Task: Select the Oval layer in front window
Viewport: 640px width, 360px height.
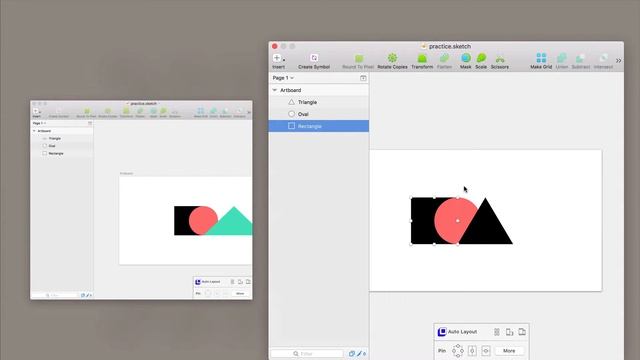Action: point(319,114)
